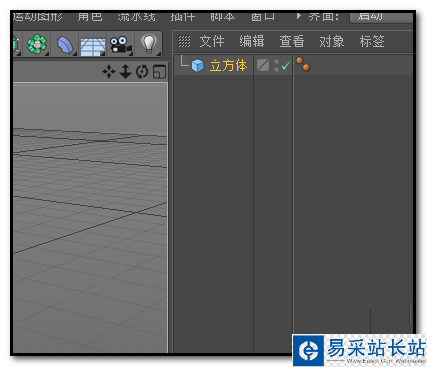Open the 对象 menu in object manager
The height and width of the screenshot is (367, 427).
tap(332, 41)
